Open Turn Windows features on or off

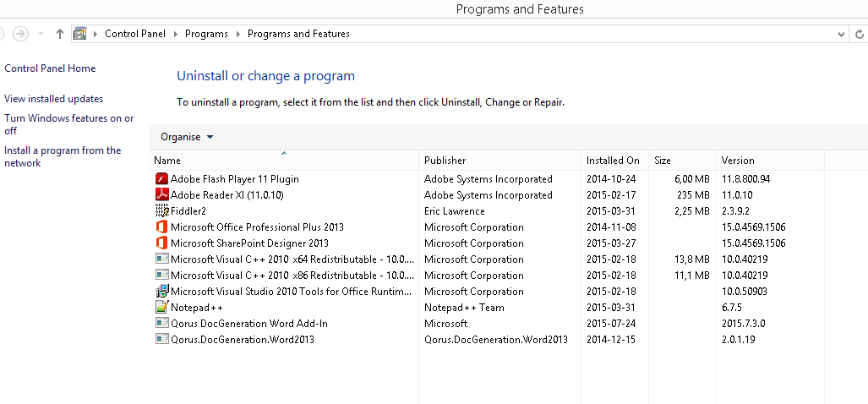pyautogui.click(x=69, y=124)
